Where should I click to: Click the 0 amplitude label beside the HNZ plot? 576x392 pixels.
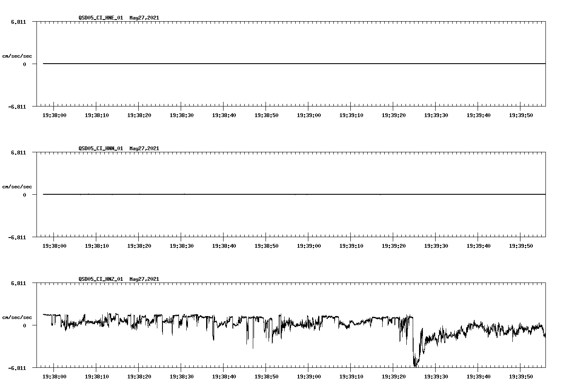tap(24, 325)
